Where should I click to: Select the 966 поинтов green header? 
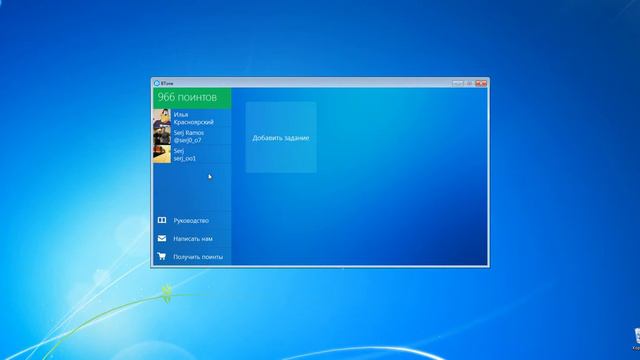(x=192, y=98)
